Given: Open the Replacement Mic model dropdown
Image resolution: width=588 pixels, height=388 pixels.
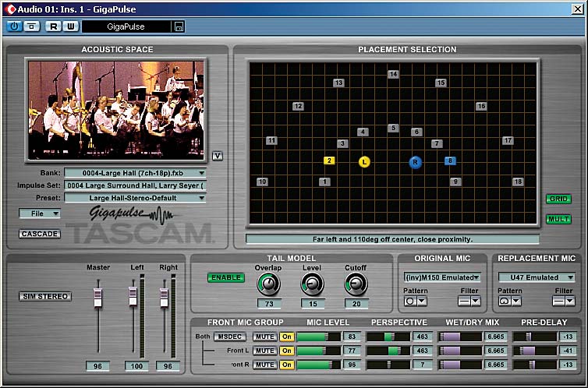Looking at the screenshot, I should [x=537, y=277].
